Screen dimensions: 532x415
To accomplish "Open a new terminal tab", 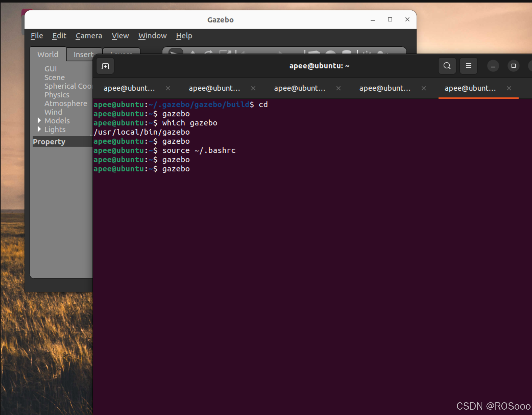I will [x=105, y=66].
